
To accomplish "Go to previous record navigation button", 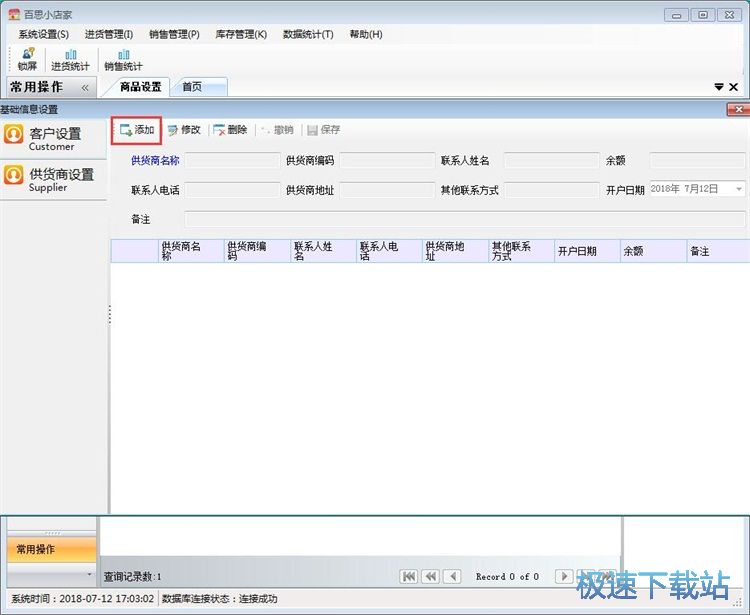I will tap(452, 577).
